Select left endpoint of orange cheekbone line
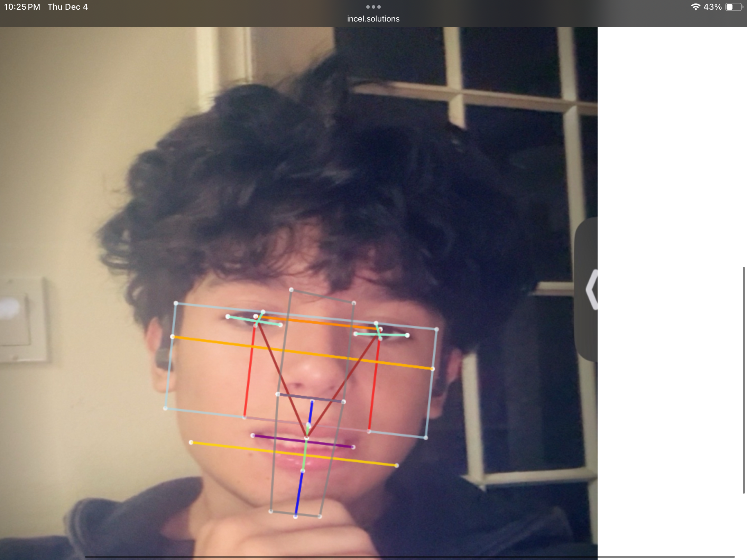This screenshot has height=560, width=747. tap(173, 337)
